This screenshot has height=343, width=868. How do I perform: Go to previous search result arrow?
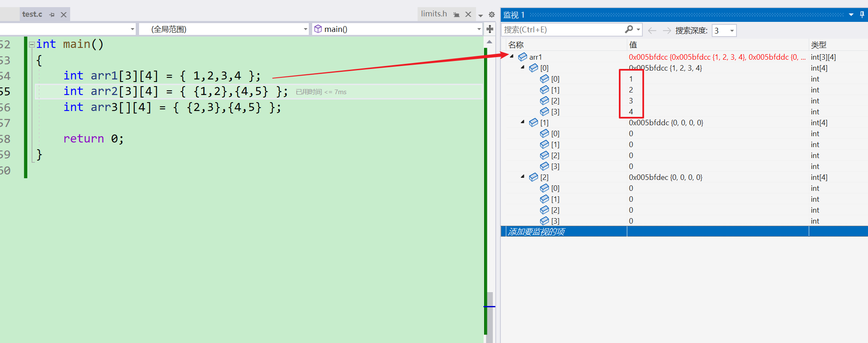click(x=652, y=30)
